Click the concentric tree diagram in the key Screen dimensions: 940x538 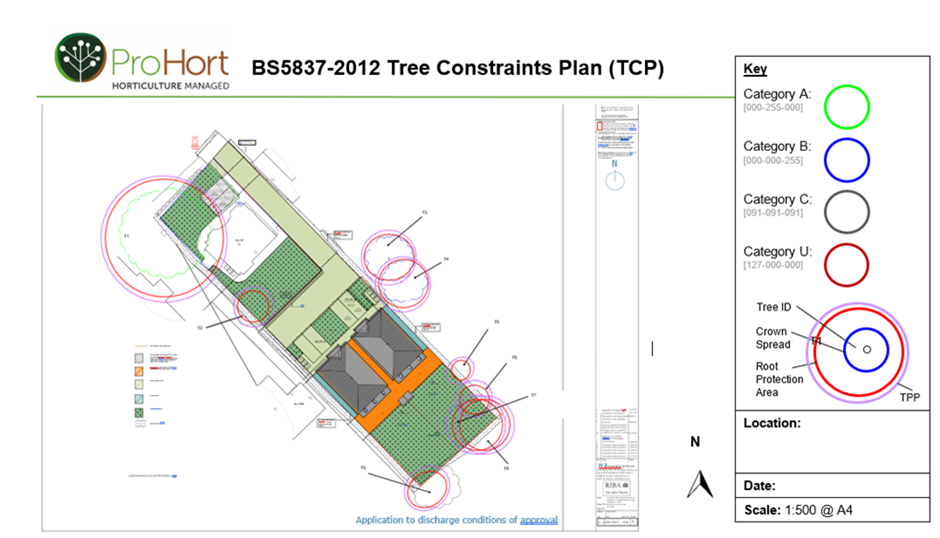[x=860, y=349]
